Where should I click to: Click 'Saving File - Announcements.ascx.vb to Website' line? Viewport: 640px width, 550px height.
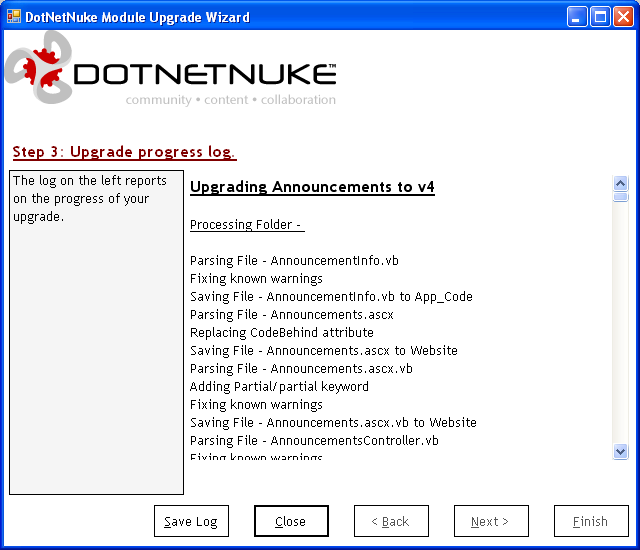[333, 422]
